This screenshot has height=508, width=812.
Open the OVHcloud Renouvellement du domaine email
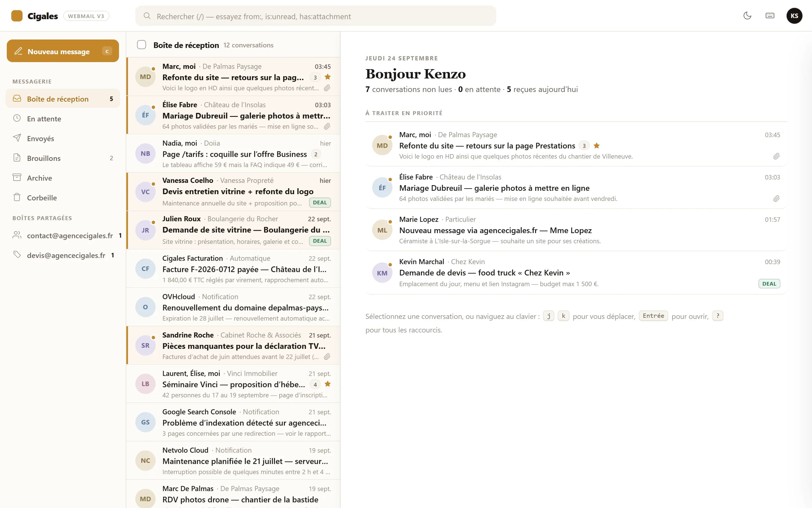pos(233,307)
